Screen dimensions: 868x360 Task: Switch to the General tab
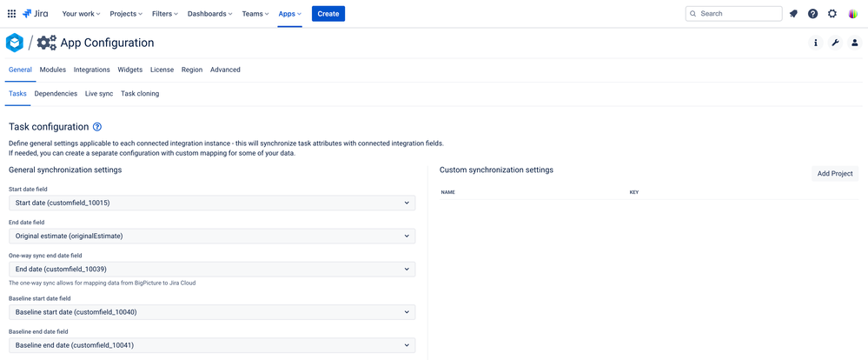click(21, 70)
